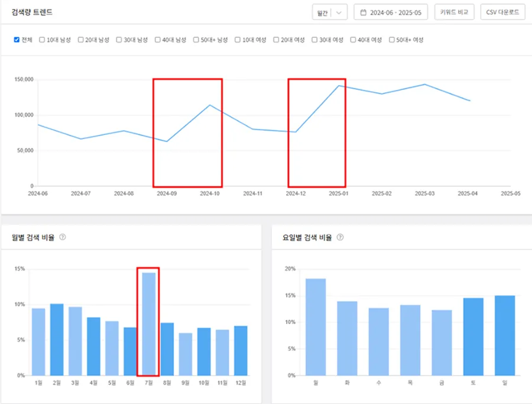Uncheck the 전체 checkbox
This screenshot has width=532, height=404.
coord(17,40)
